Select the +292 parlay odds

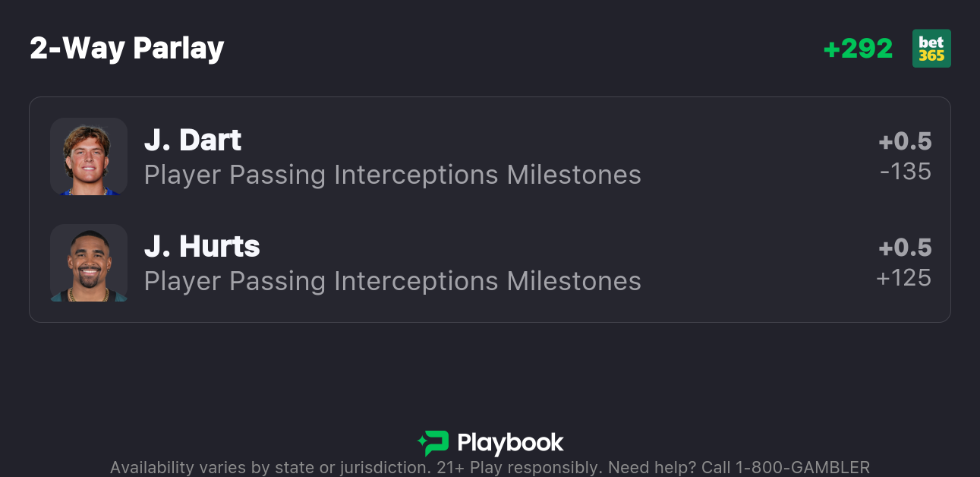coord(858,49)
